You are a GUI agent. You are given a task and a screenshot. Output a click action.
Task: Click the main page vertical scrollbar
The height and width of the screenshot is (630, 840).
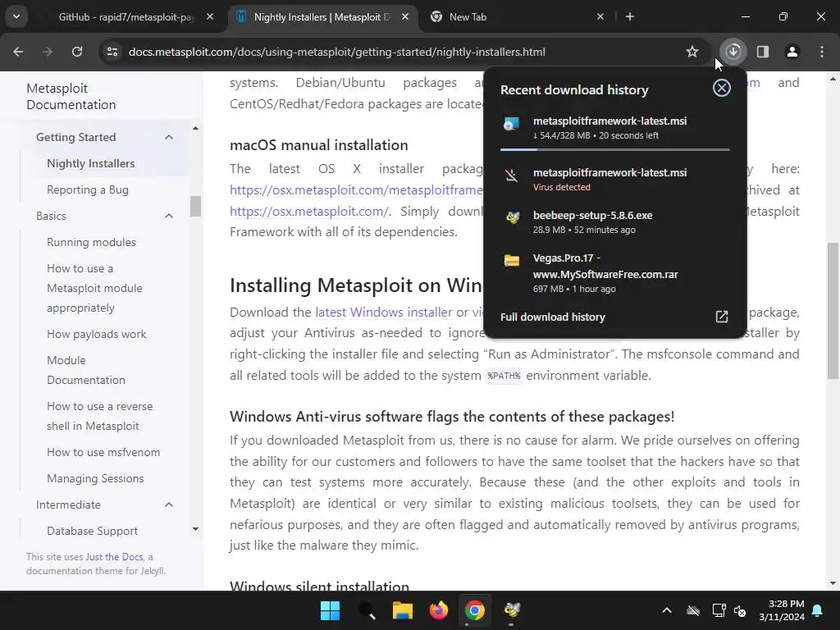coord(833,311)
